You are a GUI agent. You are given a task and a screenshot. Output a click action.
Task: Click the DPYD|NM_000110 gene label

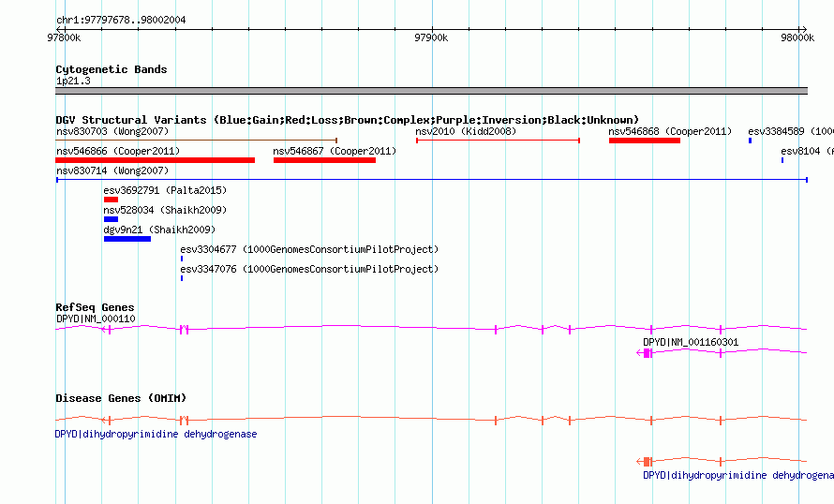click(x=96, y=319)
